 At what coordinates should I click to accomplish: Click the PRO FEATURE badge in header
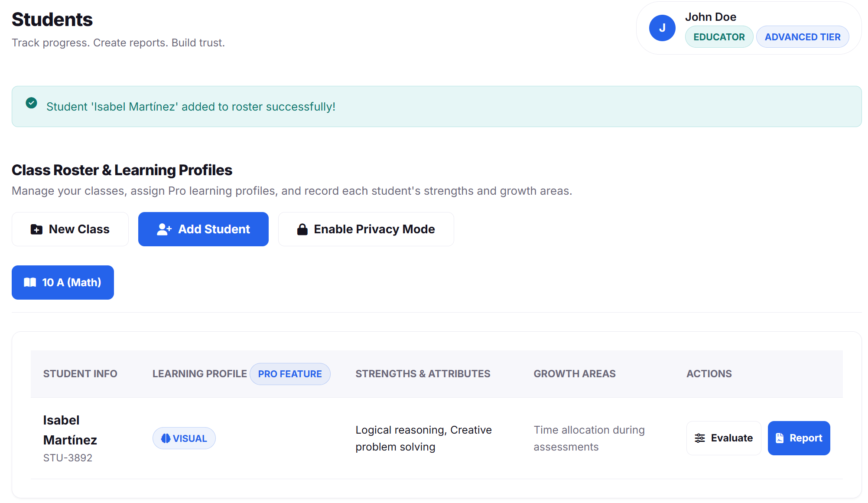290,374
